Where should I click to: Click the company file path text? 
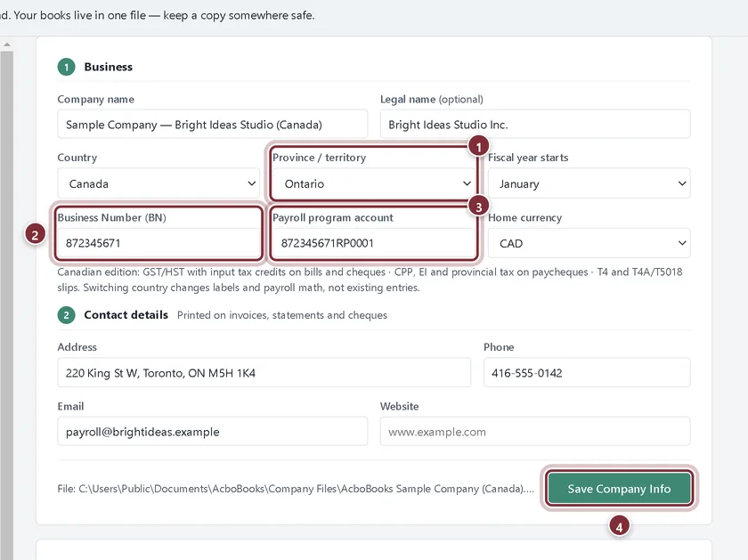pos(296,489)
